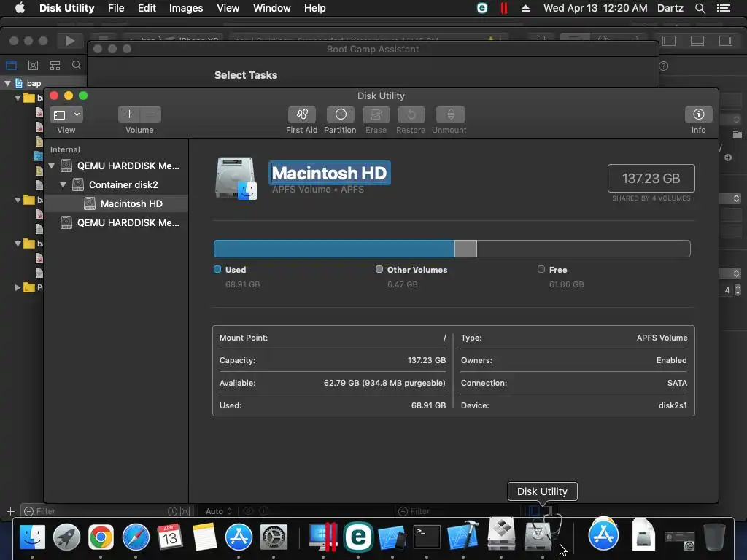747x560 pixels.
Task: Collapse the first QEMU HARDDISK disclosure triangle
Action: pos(52,166)
